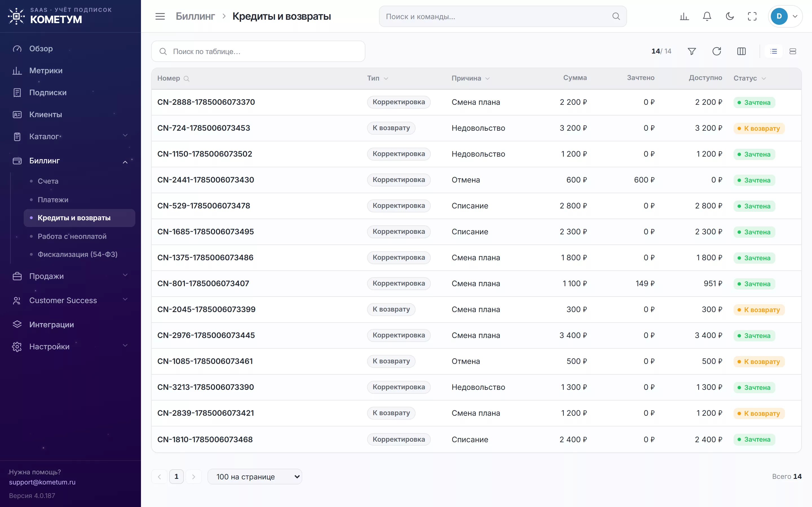This screenshot has width=812, height=507.
Task: Open the column settings icon
Action: point(741,51)
